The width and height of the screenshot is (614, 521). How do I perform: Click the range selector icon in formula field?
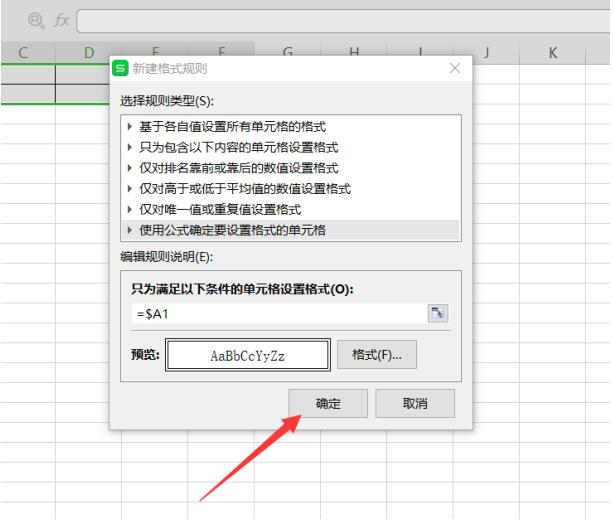[x=438, y=313]
